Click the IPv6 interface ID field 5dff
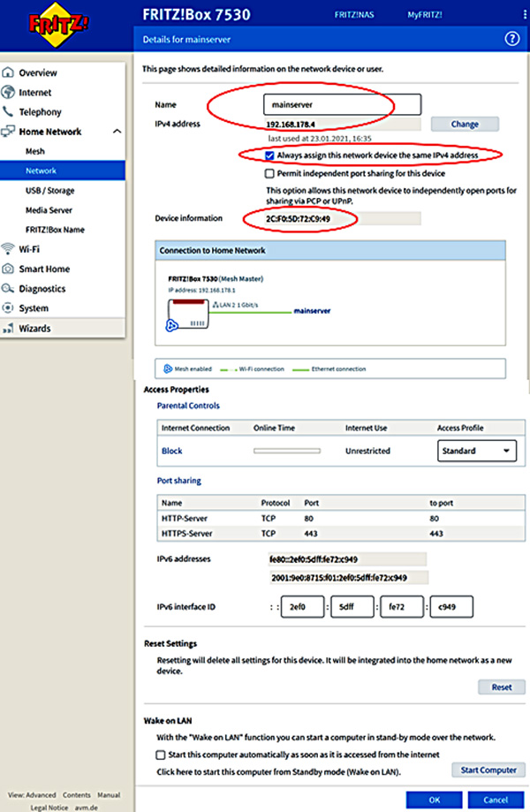Screen dimensions: 530x812 tap(352, 606)
